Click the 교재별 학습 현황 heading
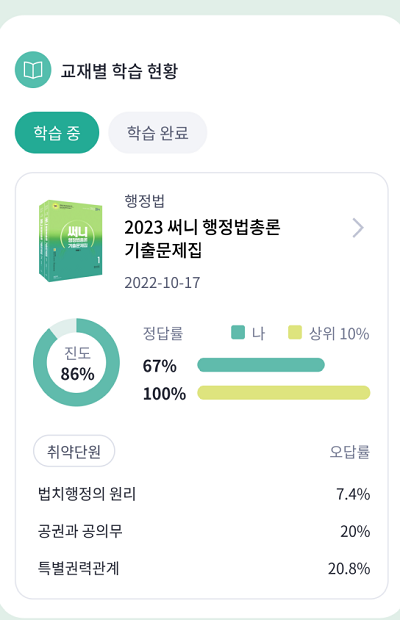This screenshot has width=400, height=620. (119, 71)
